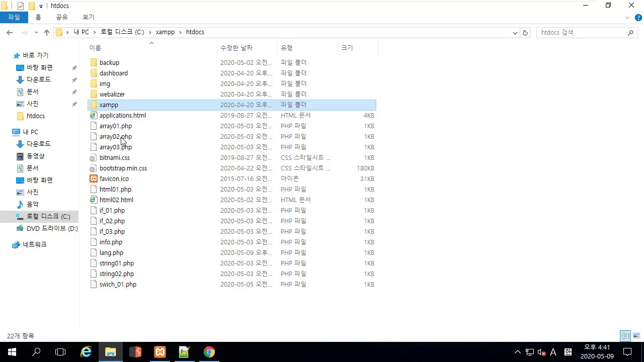644x362 pixels.
Task: Open htdocs in the navigation pane
Action: [x=35, y=116]
